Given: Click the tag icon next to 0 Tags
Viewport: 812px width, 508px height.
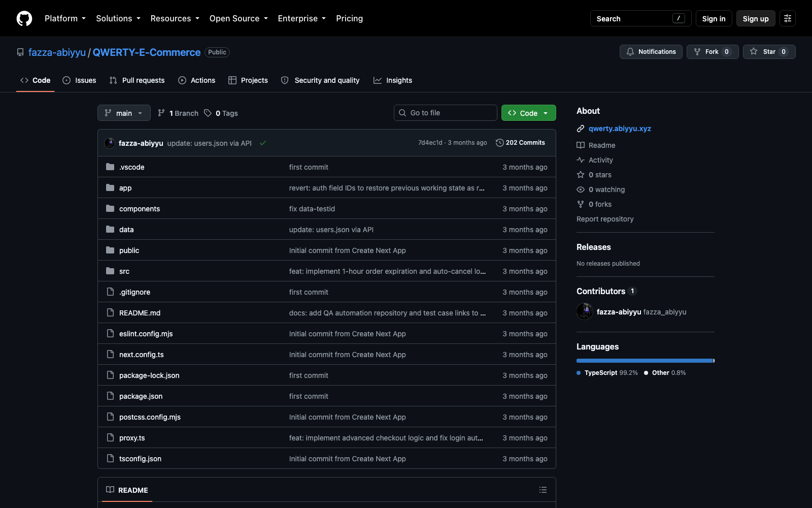Looking at the screenshot, I should [x=208, y=113].
